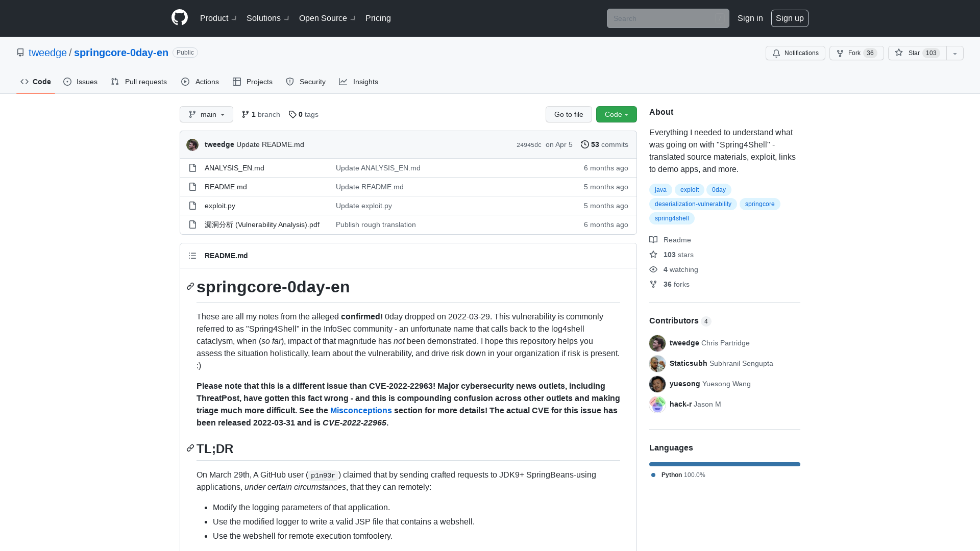Screen dimensions: 980x551
Task: Click Sign in
Action: [x=750, y=18]
